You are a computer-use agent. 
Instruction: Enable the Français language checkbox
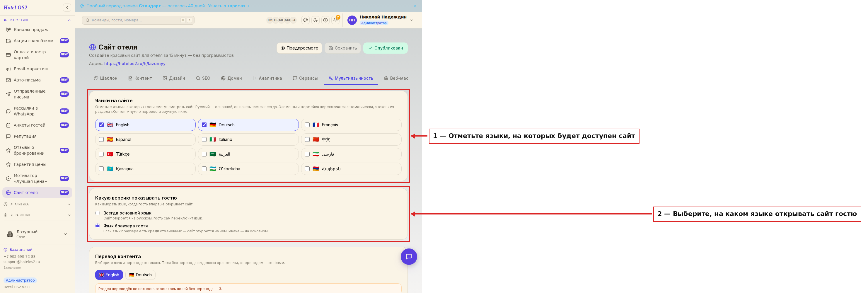(307, 125)
